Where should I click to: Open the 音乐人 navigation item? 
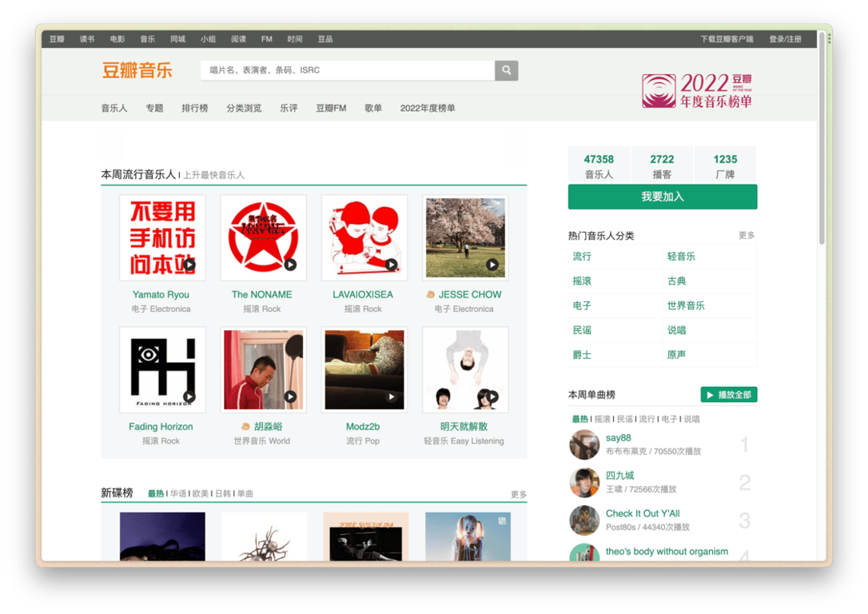[x=114, y=108]
